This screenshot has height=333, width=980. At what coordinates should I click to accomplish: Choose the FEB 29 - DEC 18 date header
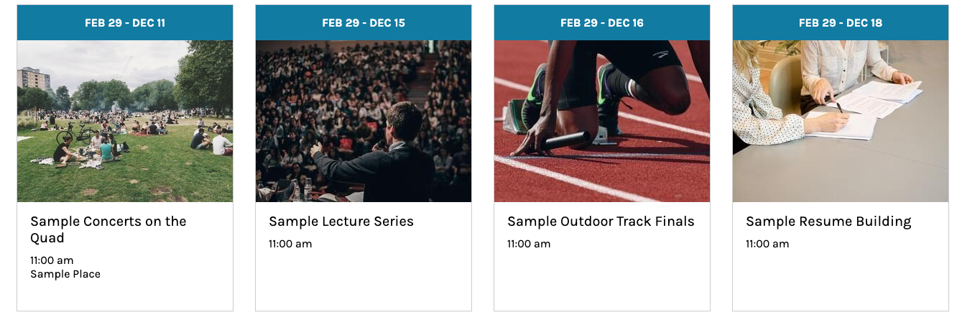click(841, 23)
